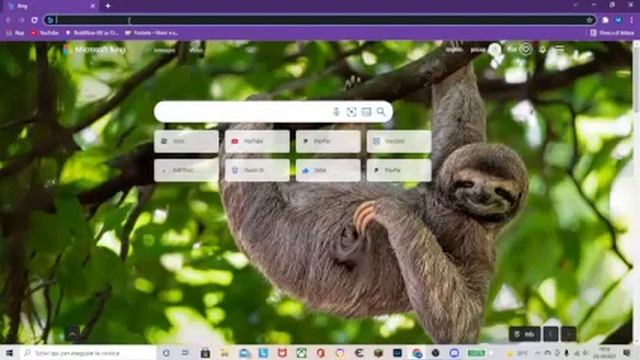Show hidden system tray icons

(538, 353)
